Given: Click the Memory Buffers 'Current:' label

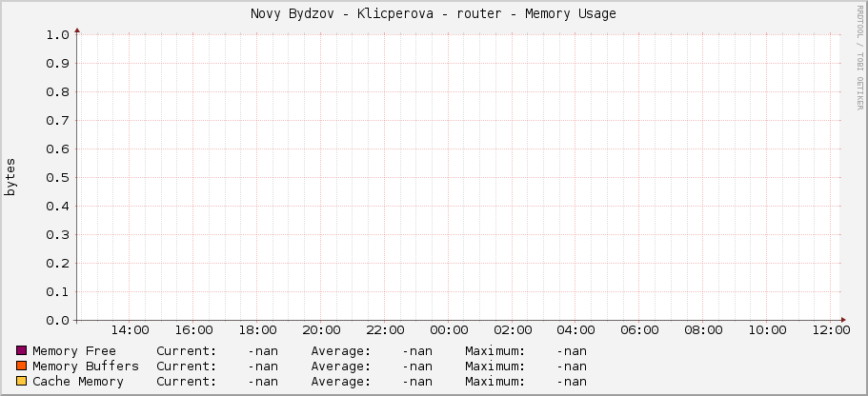Looking at the screenshot, I should tap(187, 366).
